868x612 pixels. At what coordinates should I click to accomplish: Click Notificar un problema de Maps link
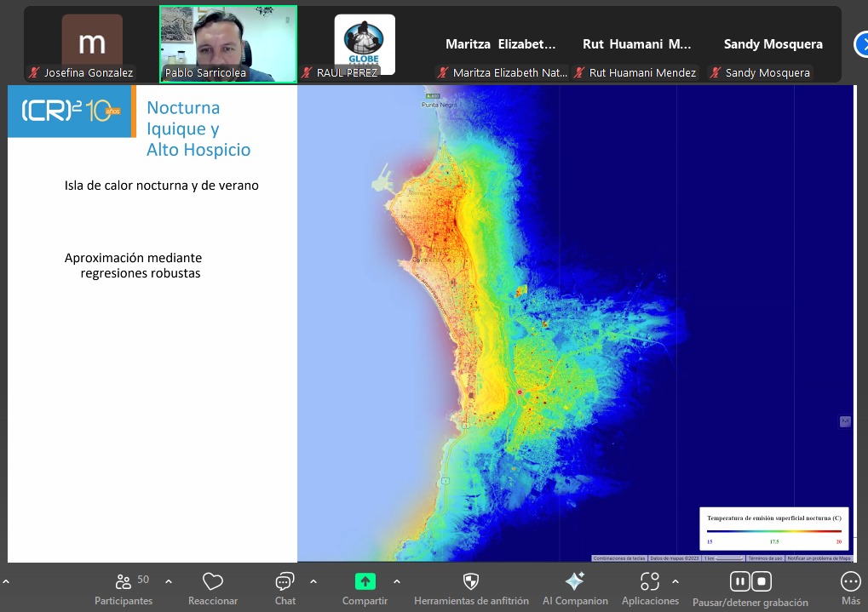[x=819, y=558]
